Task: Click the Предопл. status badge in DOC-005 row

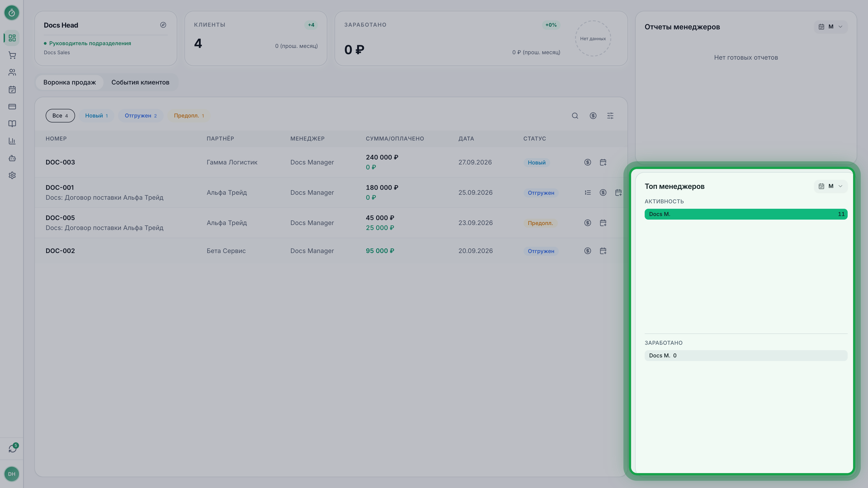Action: point(540,223)
